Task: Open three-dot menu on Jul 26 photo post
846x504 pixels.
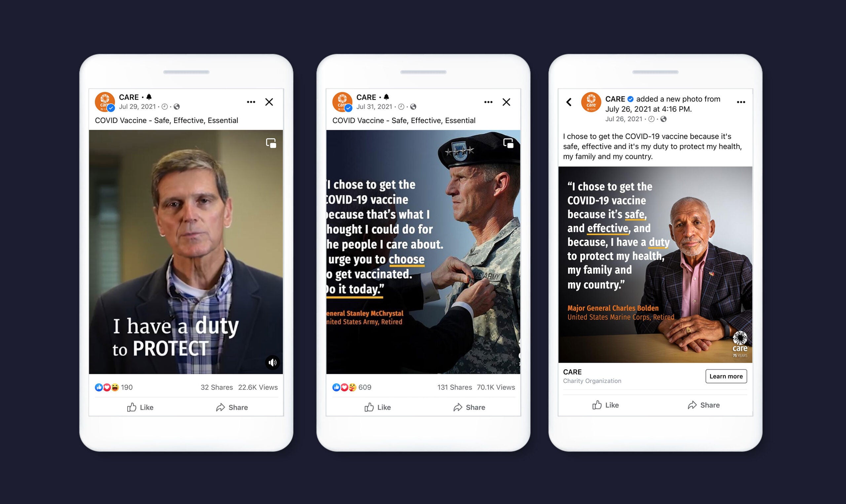Action: pos(741,102)
